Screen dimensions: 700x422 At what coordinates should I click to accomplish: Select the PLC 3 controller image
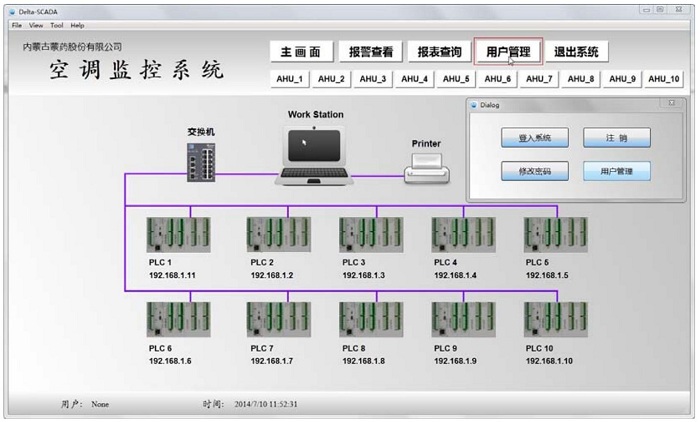coord(371,235)
